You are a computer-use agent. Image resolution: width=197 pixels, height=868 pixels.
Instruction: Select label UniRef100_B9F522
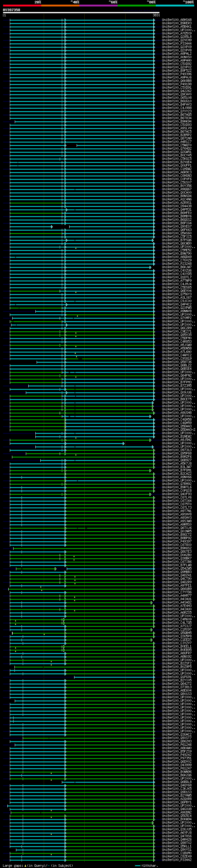pyautogui.click(x=177, y=71)
